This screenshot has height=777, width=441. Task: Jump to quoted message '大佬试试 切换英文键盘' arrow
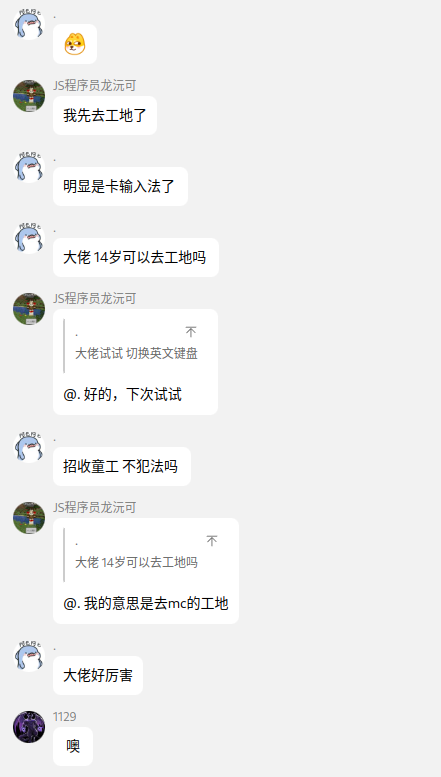[x=191, y=332]
